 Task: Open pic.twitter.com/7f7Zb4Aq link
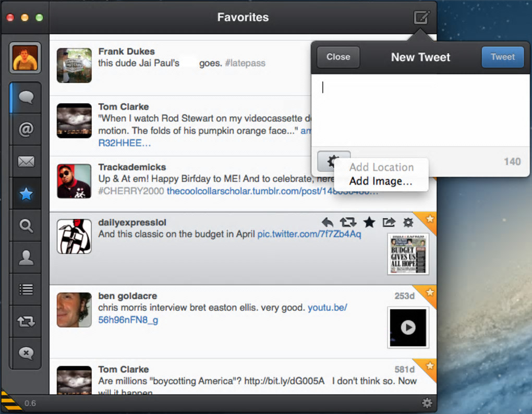click(309, 234)
